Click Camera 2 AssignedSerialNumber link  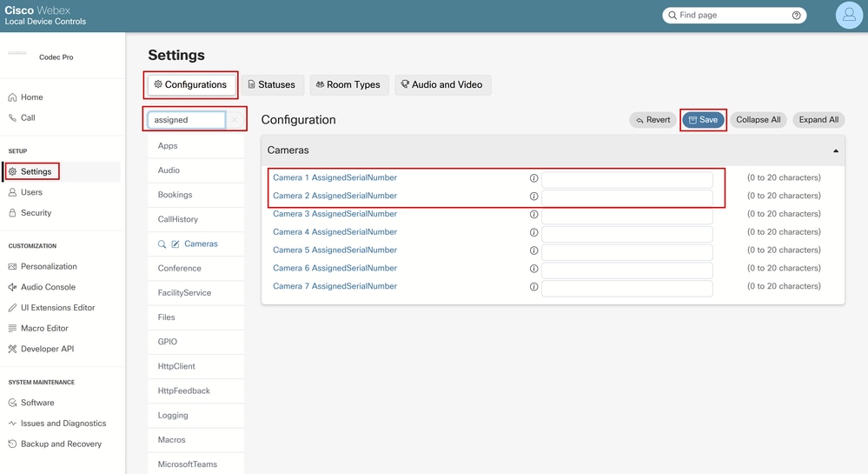pyautogui.click(x=335, y=196)
